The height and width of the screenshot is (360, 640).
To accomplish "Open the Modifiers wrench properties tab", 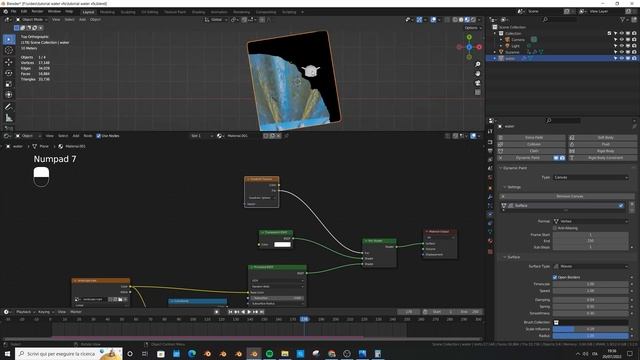I will (x=490, y=197).
